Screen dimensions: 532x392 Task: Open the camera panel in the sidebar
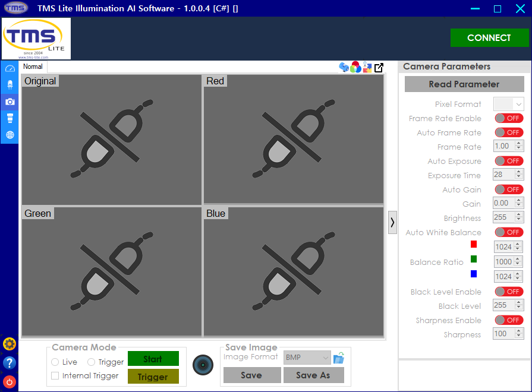[9, 101]
